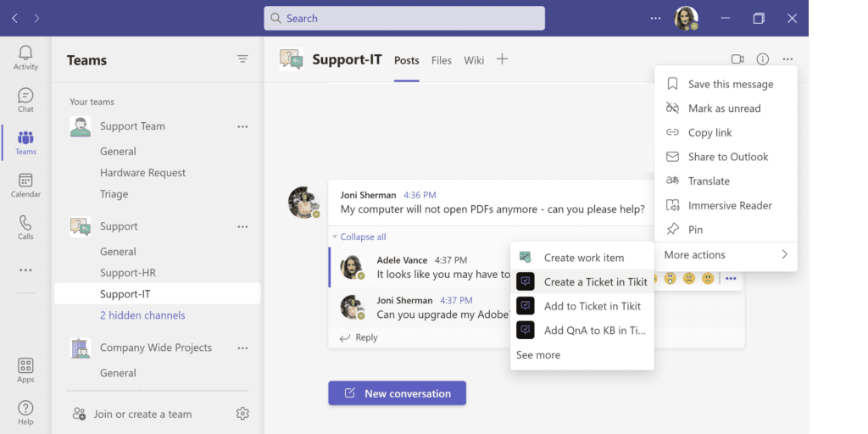Image resolution: width=868 pixels, height=434 pixels.
Task: Expand the More actions submenu
Action: (x=726, y=254)
